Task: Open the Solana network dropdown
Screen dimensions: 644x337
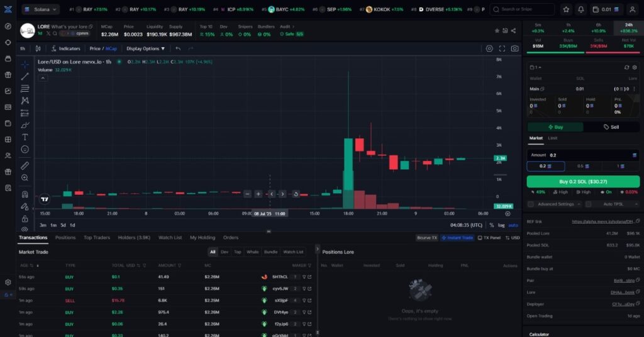Action: [x=41, y=9]
